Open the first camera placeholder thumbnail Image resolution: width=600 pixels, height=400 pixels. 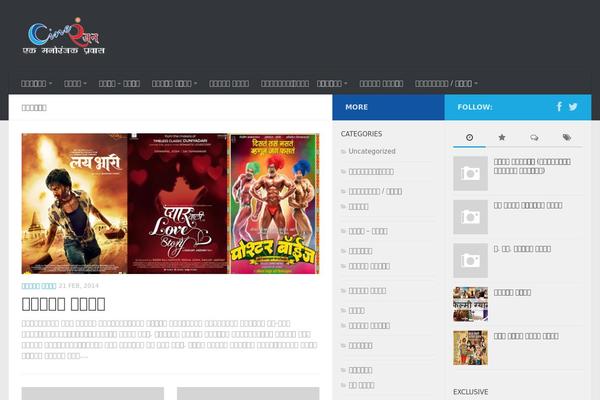click(x=470, y=173)
